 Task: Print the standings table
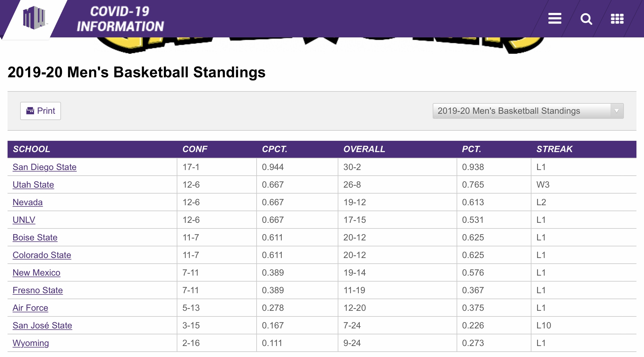click(41, 111)
